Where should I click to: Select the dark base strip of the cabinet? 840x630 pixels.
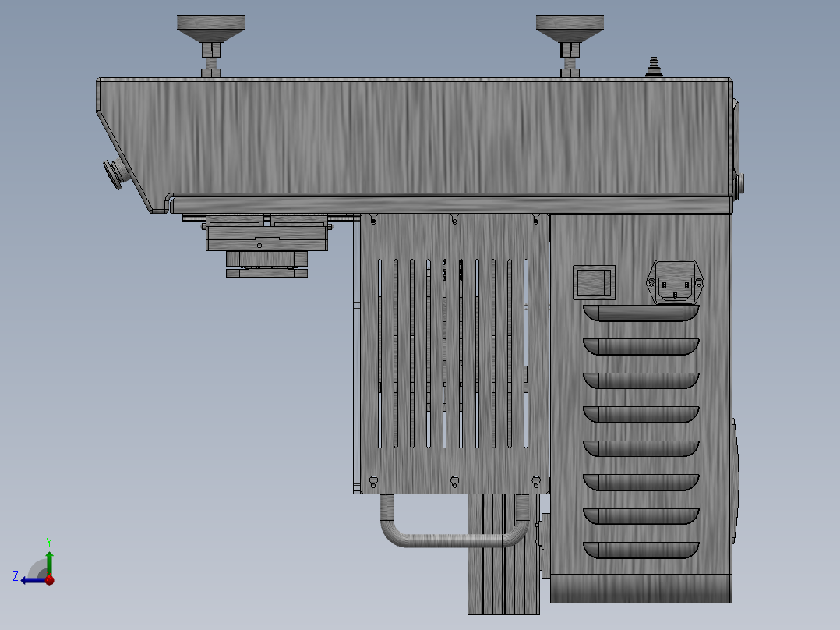pyautogui.click(x=641, y=589)
